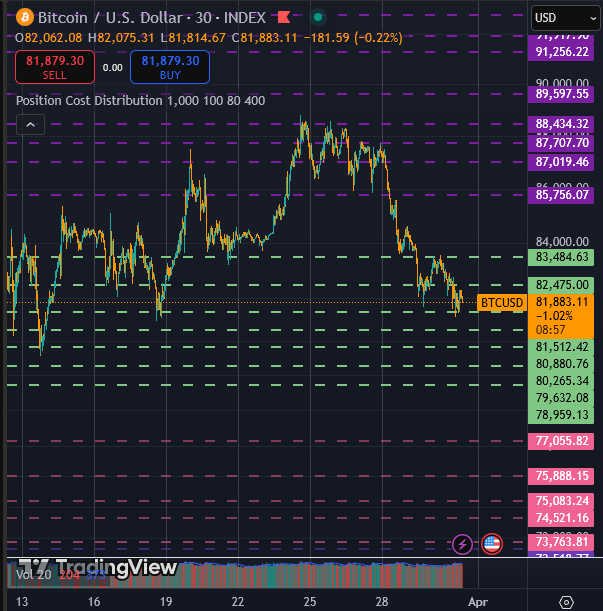Click the SELL 81,879.30 button

[x=55, y=67]
